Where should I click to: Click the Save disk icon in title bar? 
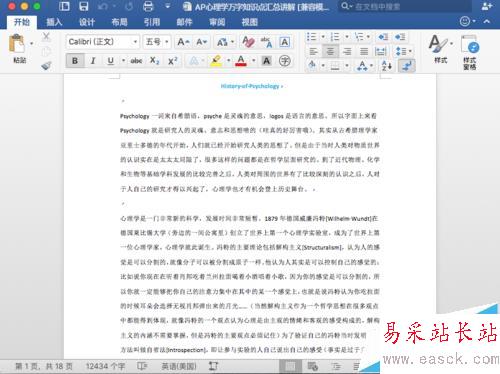84,6
